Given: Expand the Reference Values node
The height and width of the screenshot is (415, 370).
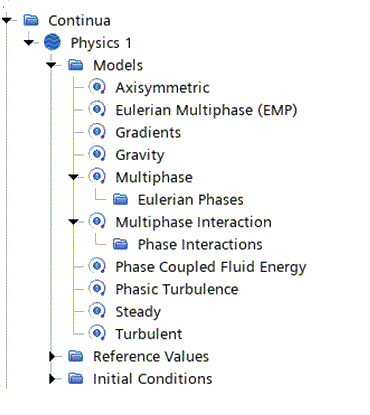Looking at the screenshot, I should [52, 356].
